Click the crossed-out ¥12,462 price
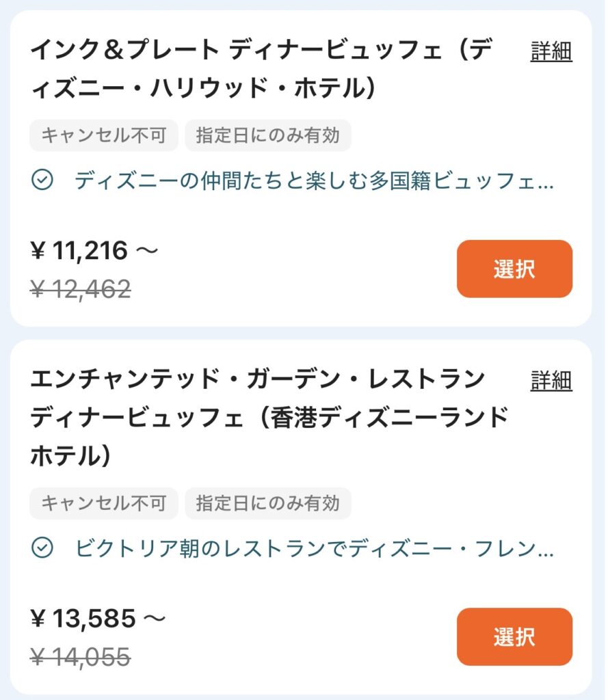Screen dimensions: 608x700 pos(81,289)
